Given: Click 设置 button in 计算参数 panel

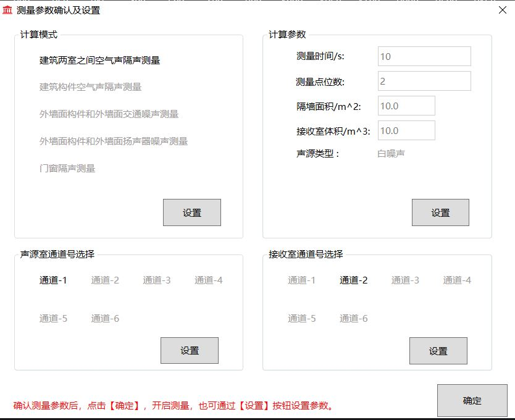Looking at the screenshot, I should pos(440,212).
